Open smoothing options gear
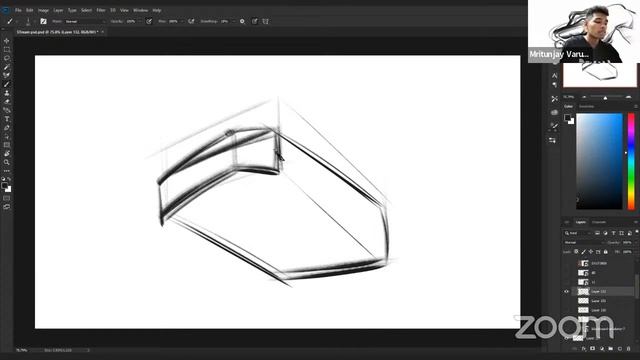Screen dimensions: 640x360 point(242,21)
